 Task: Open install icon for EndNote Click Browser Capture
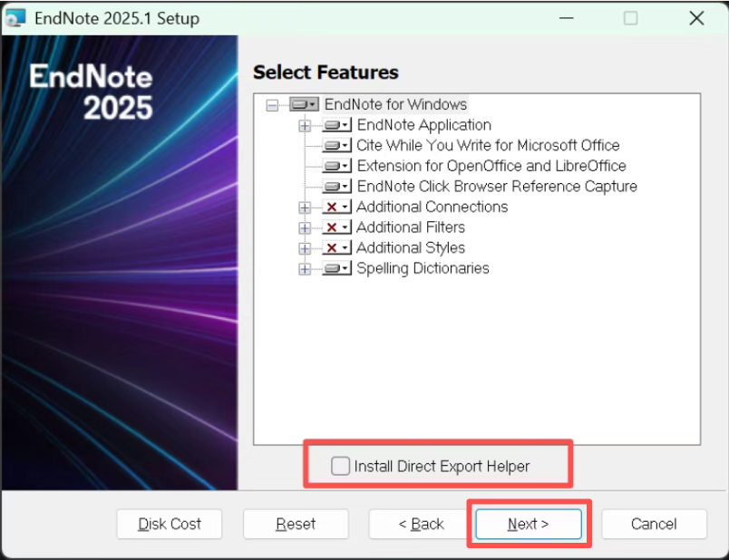tap(336, 187)
